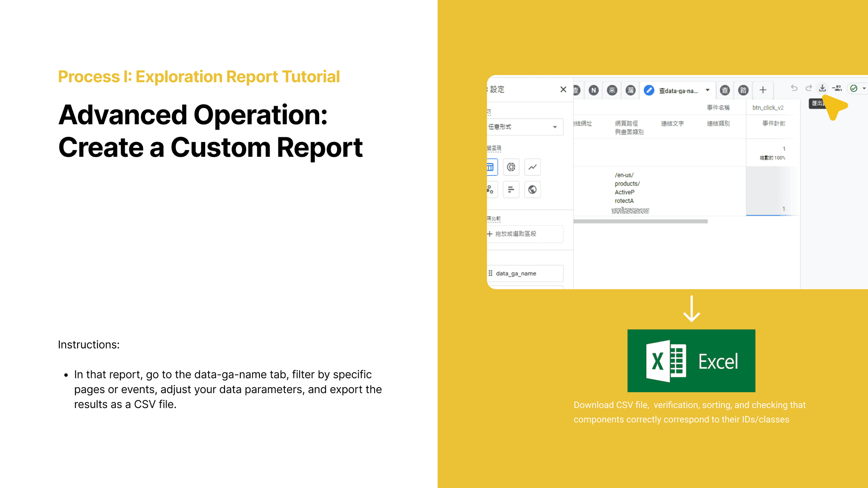Select geo map globe visualization icon
The image size is (868, 488).
coord(532,189)
